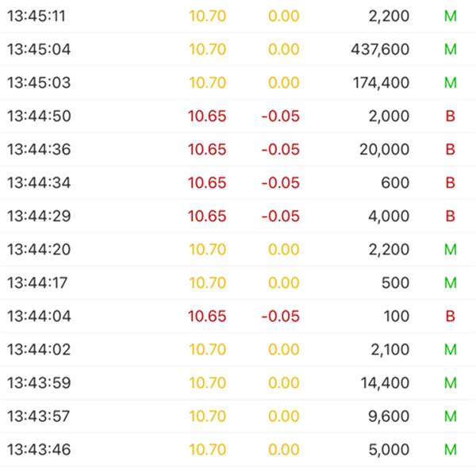Click the -0.05 change at 13:44:34

(281, 182)
